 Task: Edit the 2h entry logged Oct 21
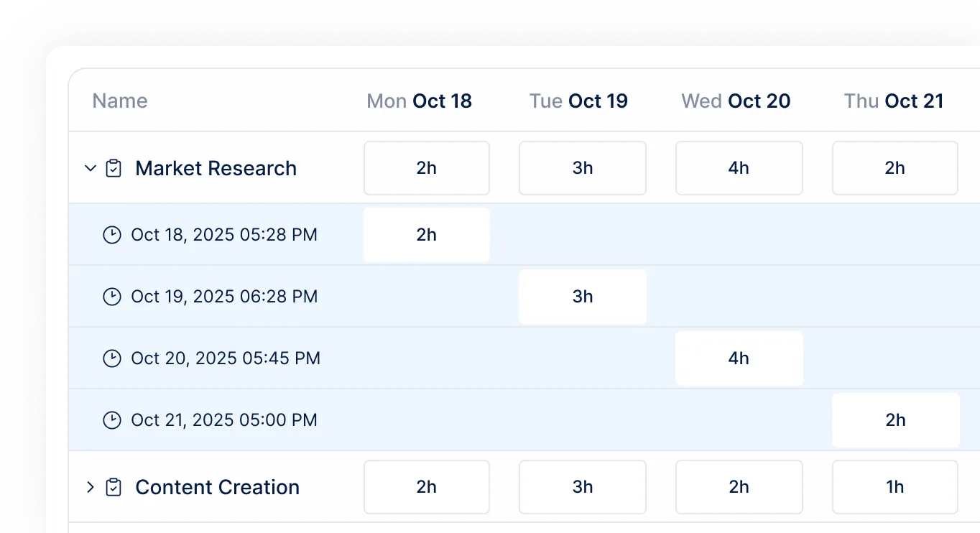[895, 420]
